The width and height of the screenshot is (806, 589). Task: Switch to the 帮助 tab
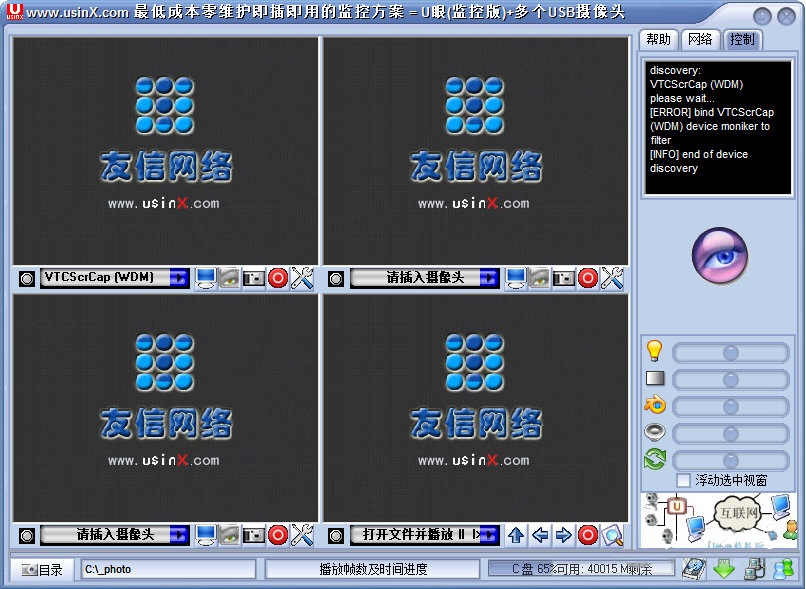[x=658, y=40]
